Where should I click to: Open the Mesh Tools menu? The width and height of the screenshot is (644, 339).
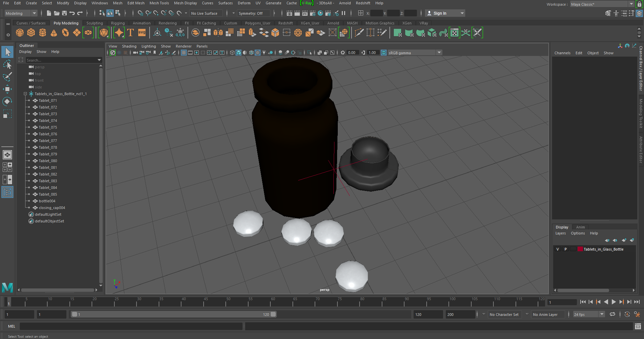click(x=159, y=3)
